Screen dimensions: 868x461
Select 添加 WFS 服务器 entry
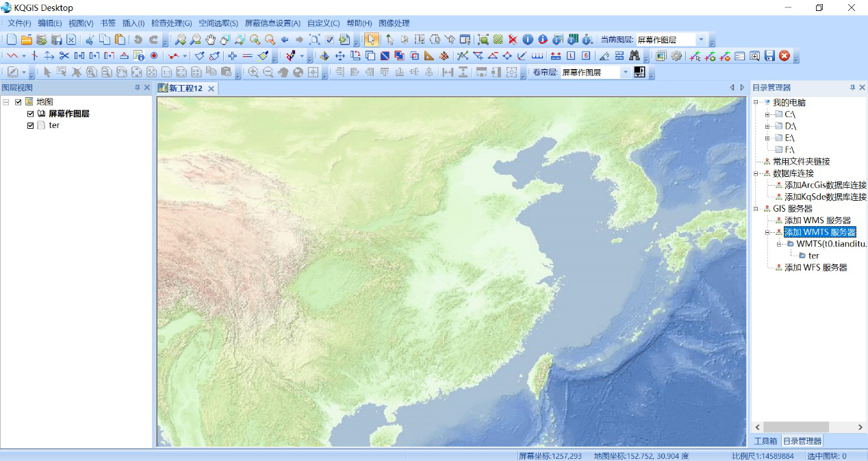click(815, 267)
